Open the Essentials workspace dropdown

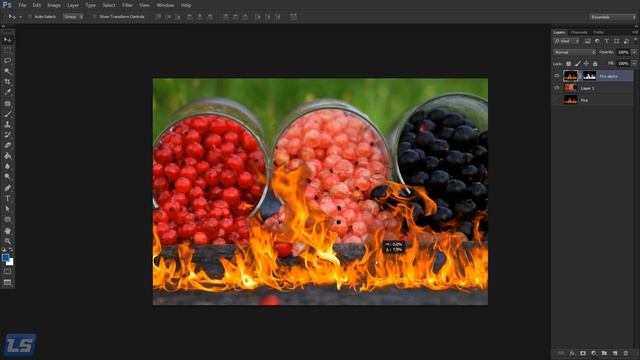click(613, 17)
